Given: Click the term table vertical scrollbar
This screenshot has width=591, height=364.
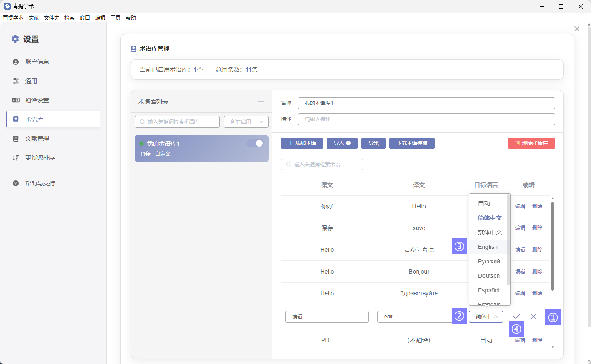Looking at the screenshot, I should [553, 246].
